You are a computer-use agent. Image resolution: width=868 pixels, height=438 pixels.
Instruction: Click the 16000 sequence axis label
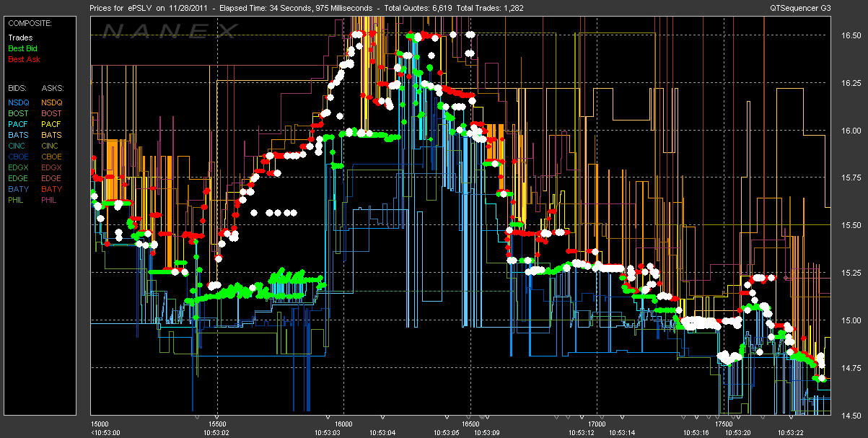[x=343, y=424]
